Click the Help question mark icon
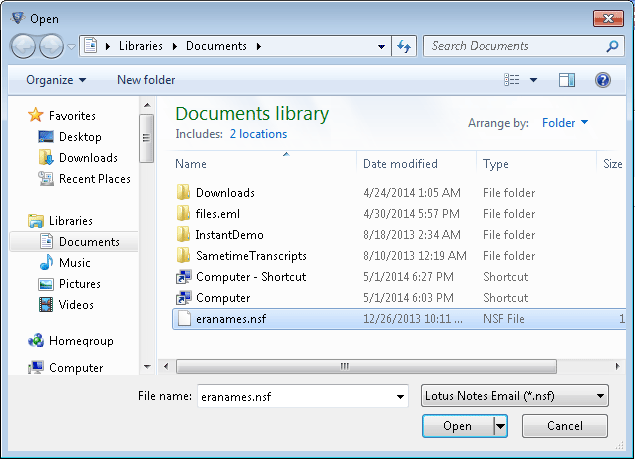Screen dimensions: 635x459 point(603,80)
